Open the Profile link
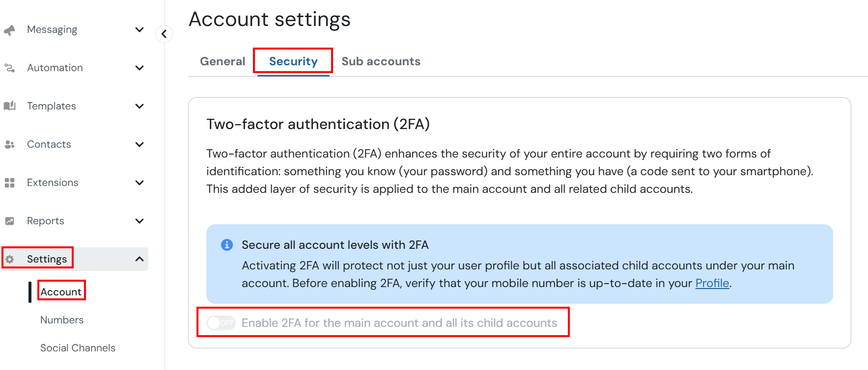The height and width of the screenshot is (370, 868). [x=712, y=283]
